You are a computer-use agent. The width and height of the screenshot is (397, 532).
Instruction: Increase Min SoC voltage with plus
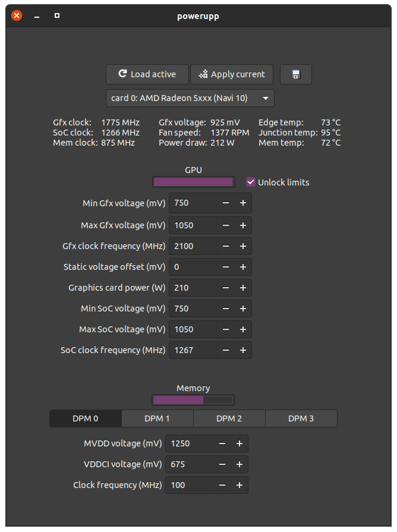[243, 309]
